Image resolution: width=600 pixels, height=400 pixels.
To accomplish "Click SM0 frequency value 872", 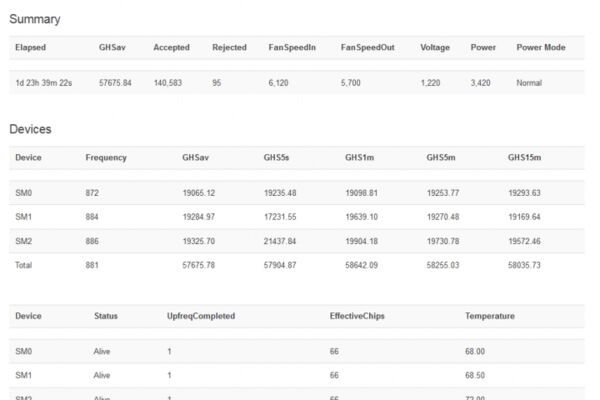I will pos(92,193).
